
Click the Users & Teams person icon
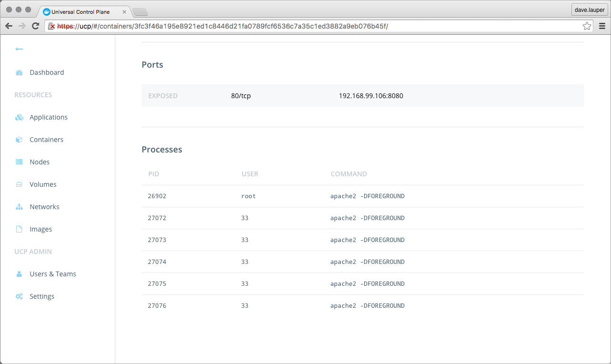click(x=19, y=274)
